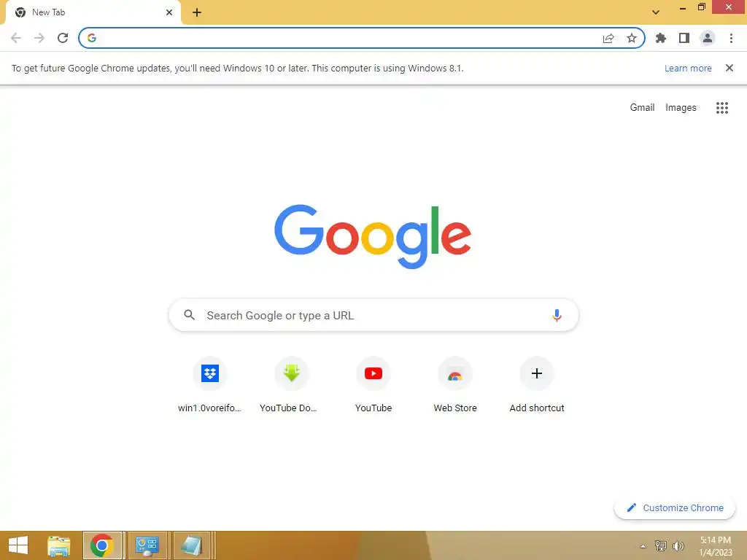The image size is (747, 560).
Task: Open the Extensions puzzle icon
Action: (x=661, y=38)
